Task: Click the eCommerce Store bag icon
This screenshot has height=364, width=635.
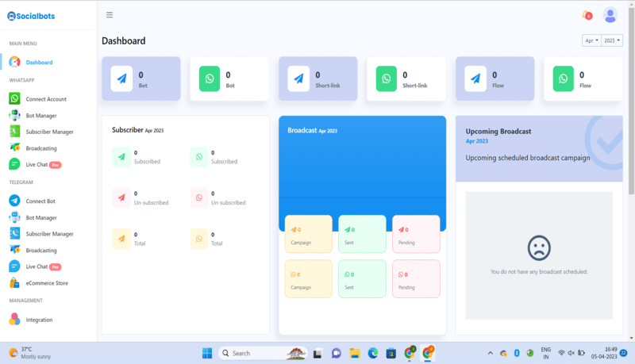Action: [x=14, y=282]
